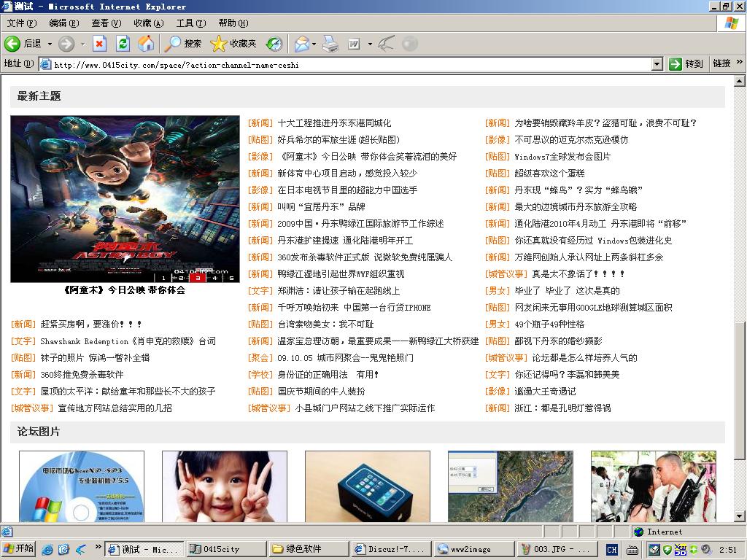Viewport: 747px width, 560px height.
Task: Open Back button history dropdown arrow
Action: tap(50, 44)
